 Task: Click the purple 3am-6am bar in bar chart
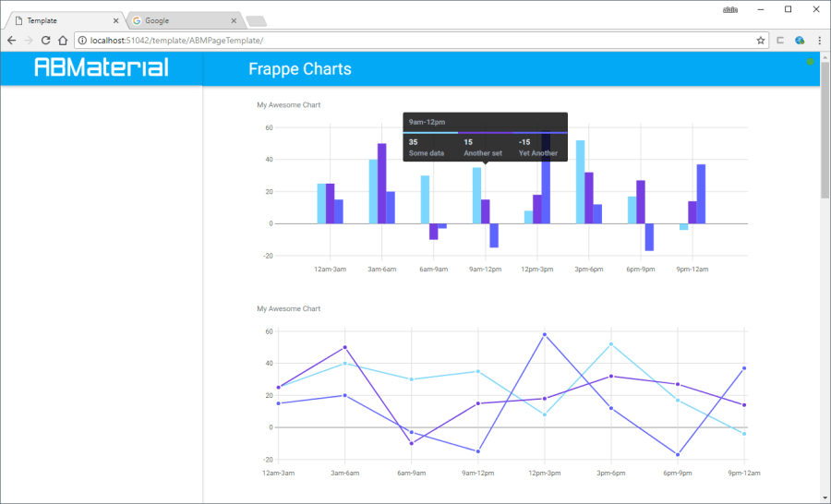click(x=381, y=183)
